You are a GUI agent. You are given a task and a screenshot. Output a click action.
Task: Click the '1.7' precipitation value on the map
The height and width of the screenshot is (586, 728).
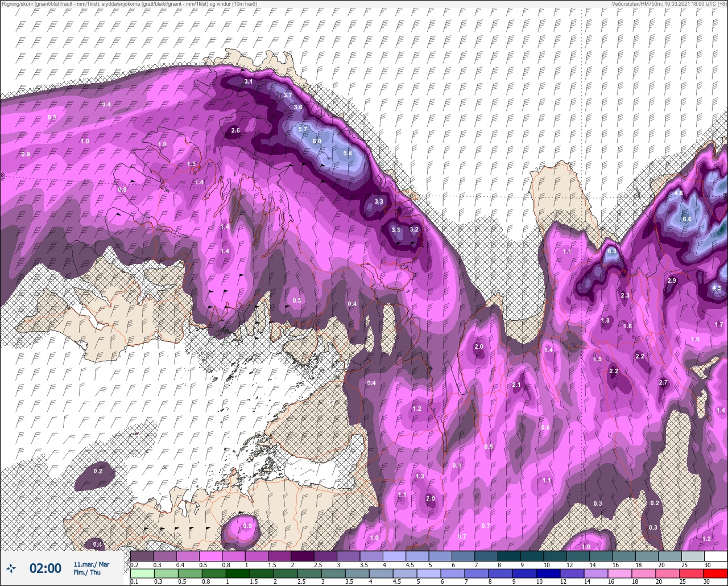coord(719,324)
